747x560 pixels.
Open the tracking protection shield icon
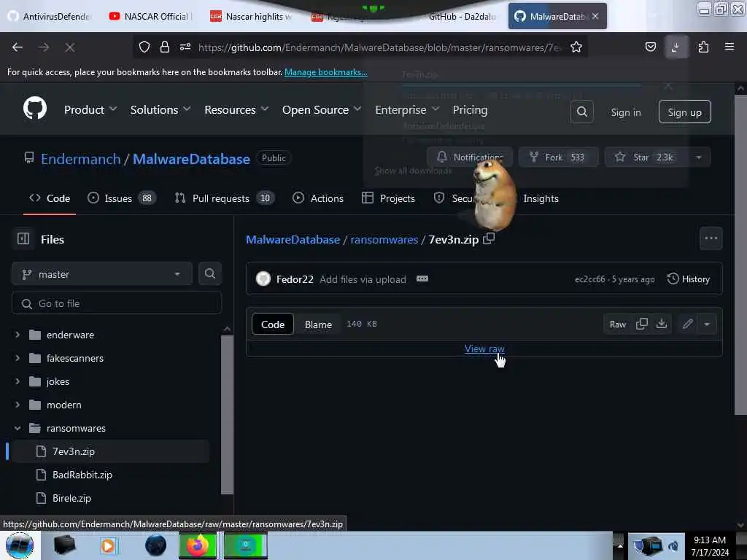(x=144, y=47)
